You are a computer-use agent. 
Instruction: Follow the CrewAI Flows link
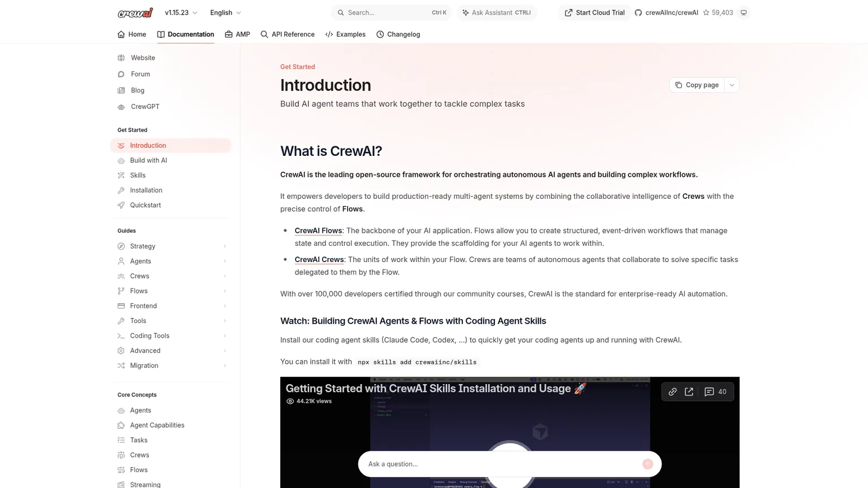tap(318, 230)
